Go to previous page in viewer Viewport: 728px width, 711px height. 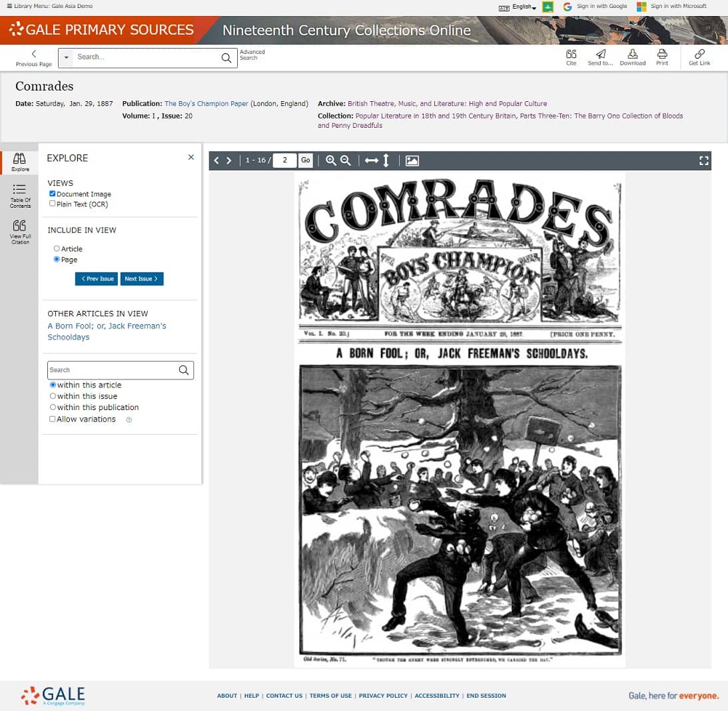pos(216,160)
